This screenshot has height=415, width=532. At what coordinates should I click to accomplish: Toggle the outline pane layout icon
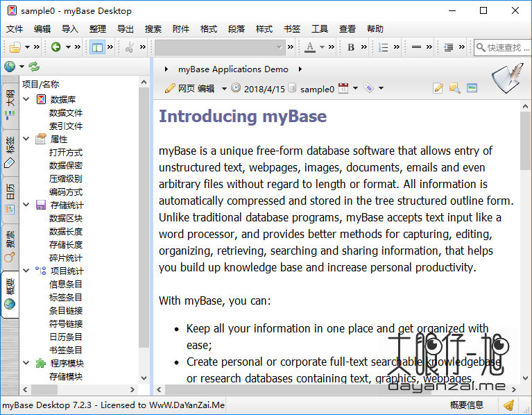[x=97, y=47]
